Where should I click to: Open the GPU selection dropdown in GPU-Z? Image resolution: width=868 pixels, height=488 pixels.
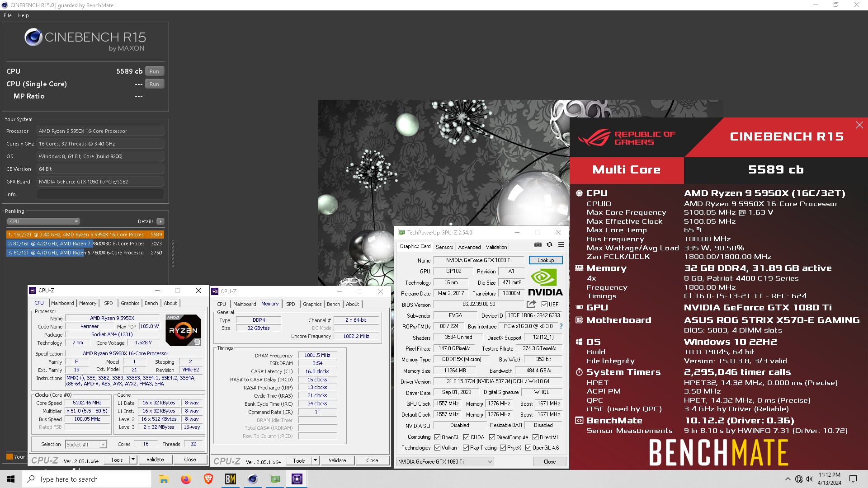445,462
